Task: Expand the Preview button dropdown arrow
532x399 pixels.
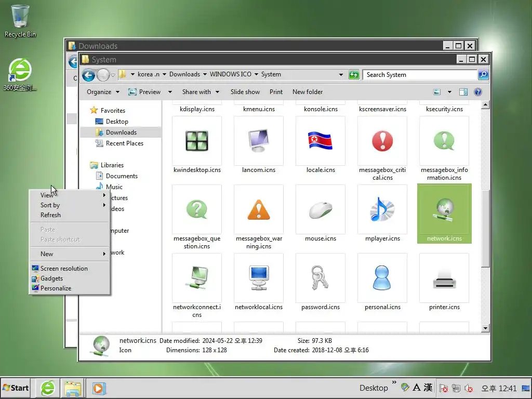Action: 170,92
